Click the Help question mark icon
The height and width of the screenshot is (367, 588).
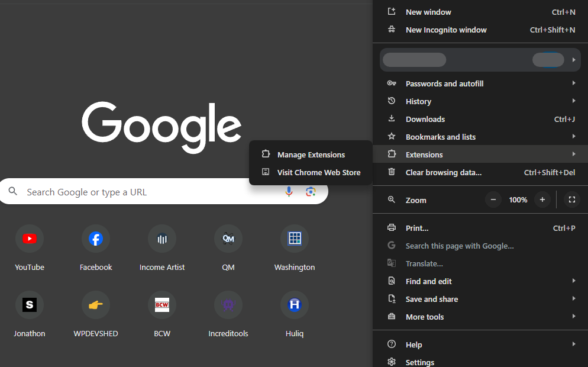(392, 344)
